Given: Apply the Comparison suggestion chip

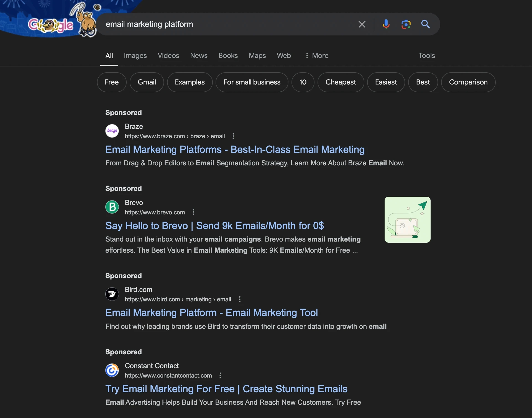Looking at the screenshot, I should [x=468, y=82].
